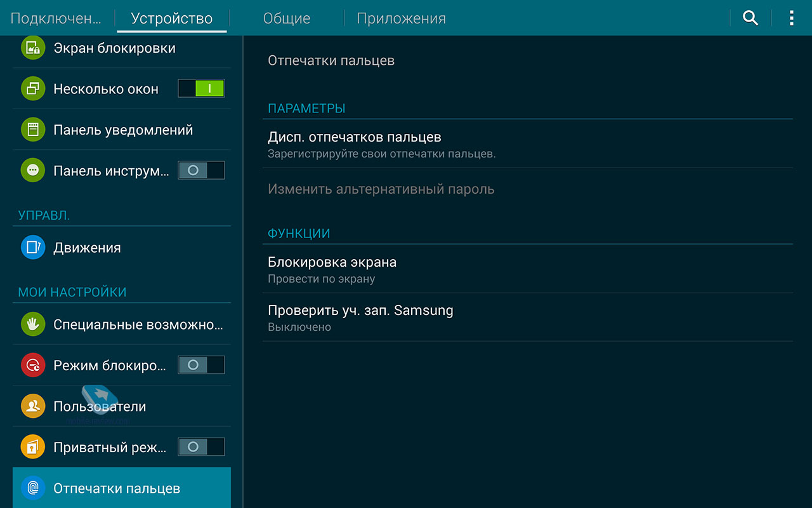The height and width of the screenshot is (508, 812).
Task: Click the Несколько окон multi-window icon
Action: coord(33,89)
